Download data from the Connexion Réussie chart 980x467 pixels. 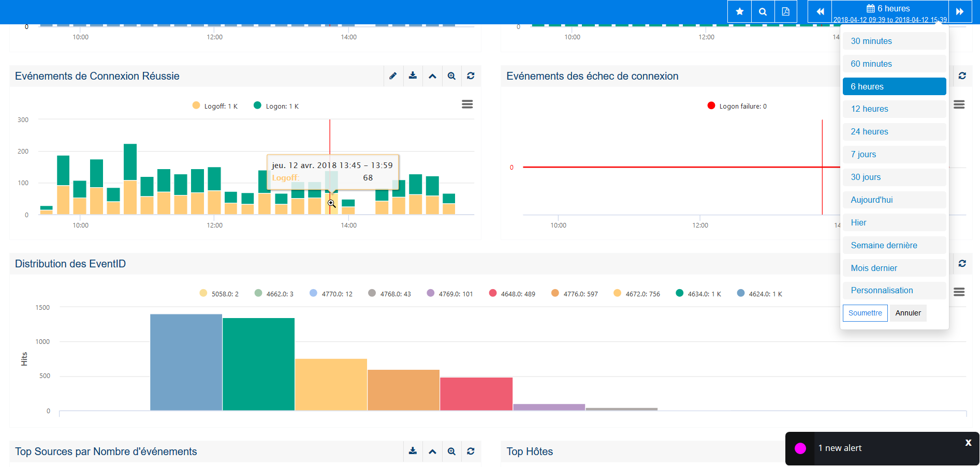point(413,76)
